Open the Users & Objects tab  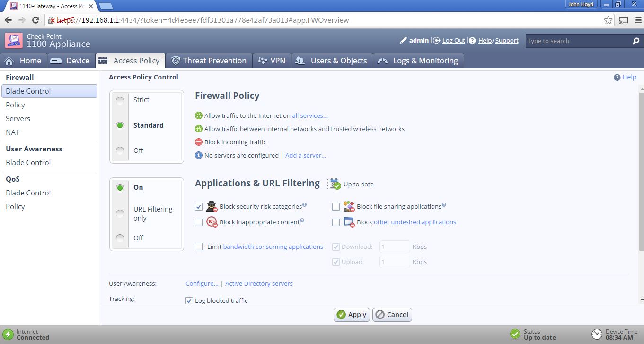[x=332, y=61]
